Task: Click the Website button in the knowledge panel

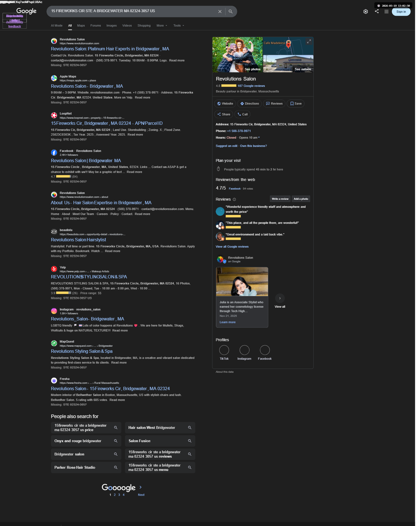Action: coord(225,104)
